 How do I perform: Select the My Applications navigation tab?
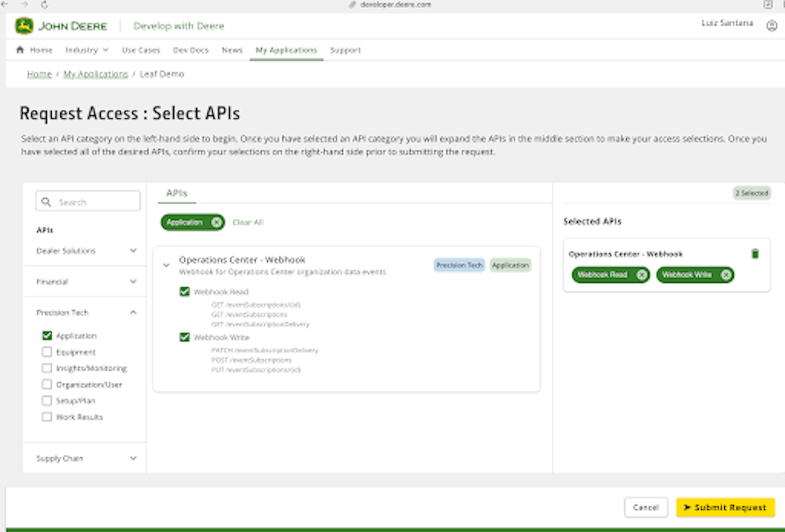tap(286, 50)
